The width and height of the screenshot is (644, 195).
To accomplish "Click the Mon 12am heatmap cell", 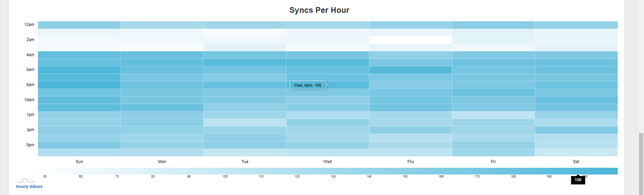I will point(162,25).
